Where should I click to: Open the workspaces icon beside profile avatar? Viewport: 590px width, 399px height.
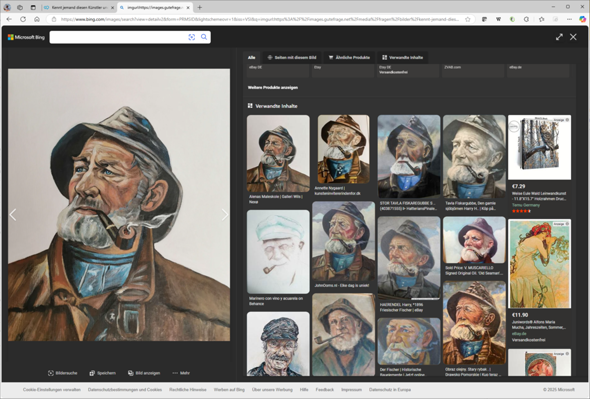[20, 7]
